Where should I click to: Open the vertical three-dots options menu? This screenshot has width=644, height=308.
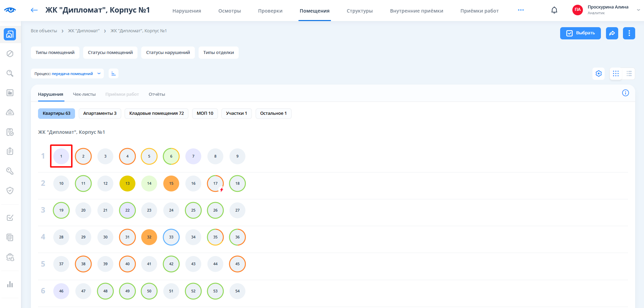629,33
